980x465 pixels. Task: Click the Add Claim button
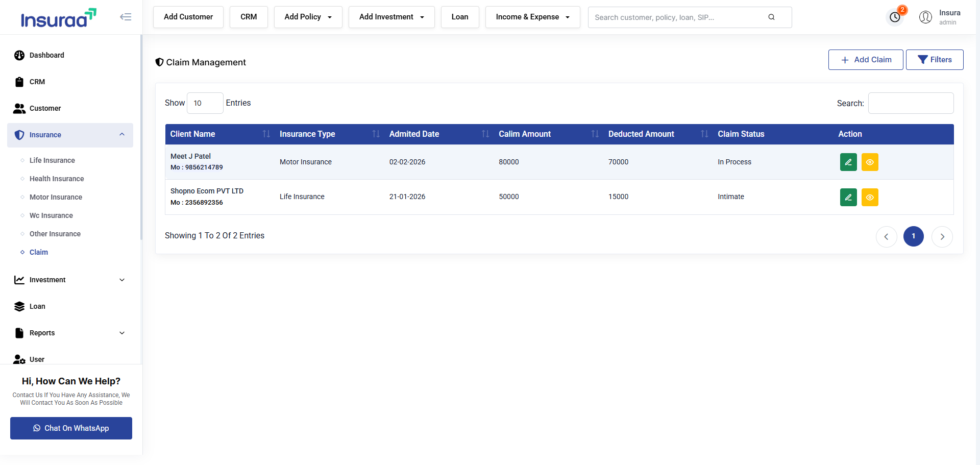(x=866, y=60)
